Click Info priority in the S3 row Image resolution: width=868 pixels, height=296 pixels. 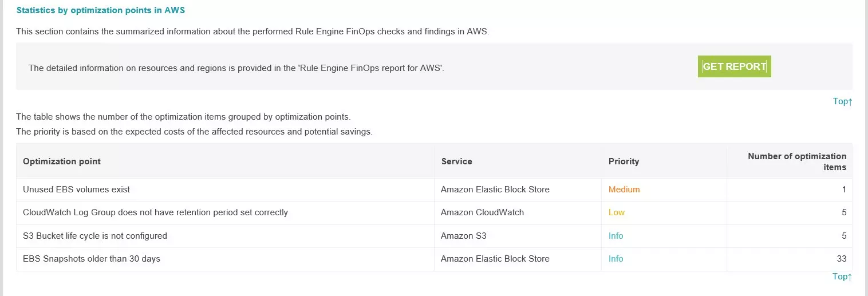click(616, 236)
